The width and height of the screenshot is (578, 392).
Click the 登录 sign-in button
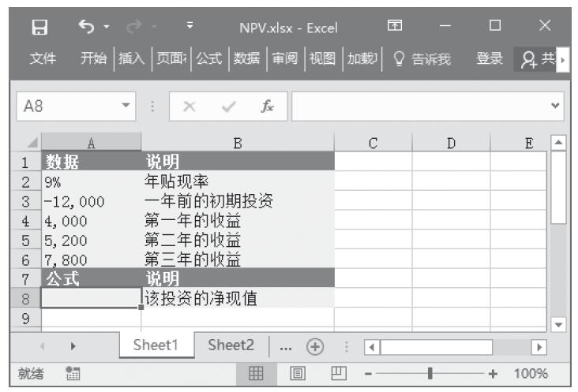tap(490, 58)
